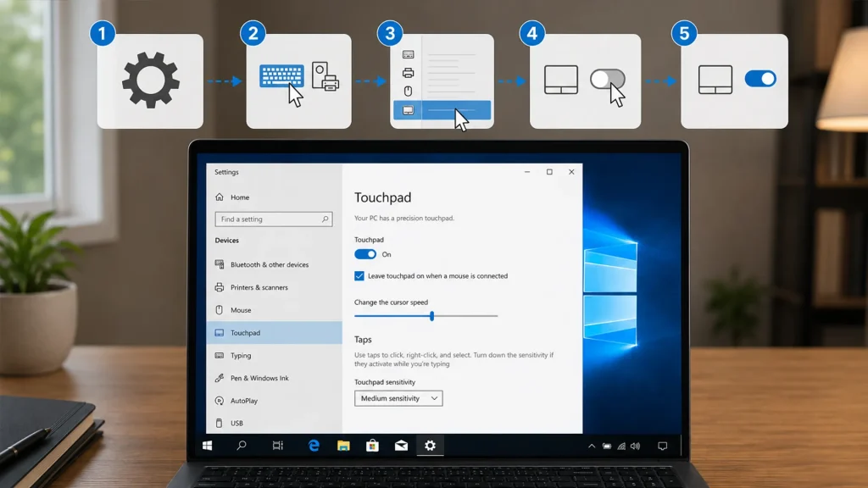Click the Settings gear on the taskbar

[430, 446]
